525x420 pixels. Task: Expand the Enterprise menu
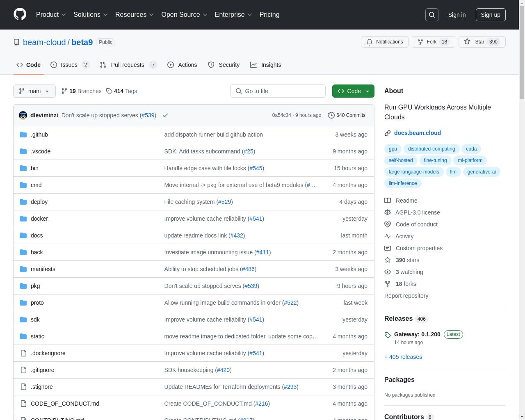(233, 15)
